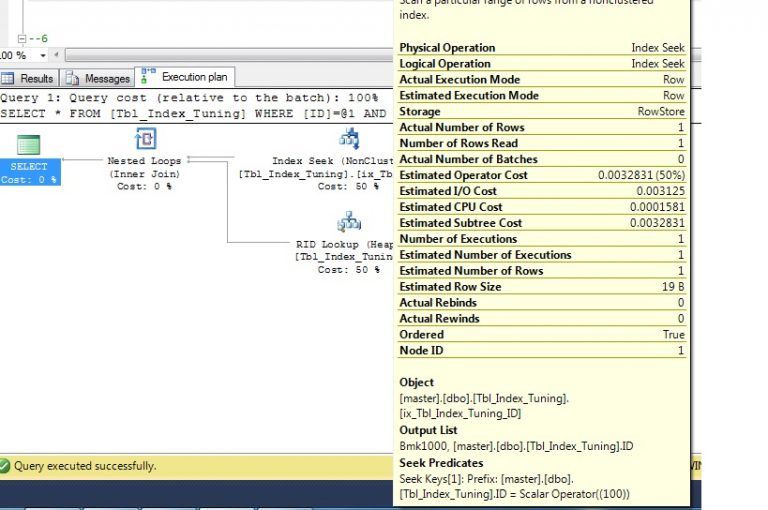This screenshot has width=768, height=510.
Task: Click the Actual Number of Batches row
Action: (542, 159)
